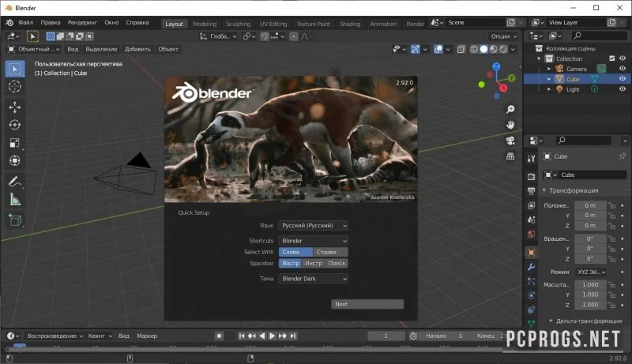
Task: Select the Rotate tool
Action: pyautogui.click(x=15, y=125)
